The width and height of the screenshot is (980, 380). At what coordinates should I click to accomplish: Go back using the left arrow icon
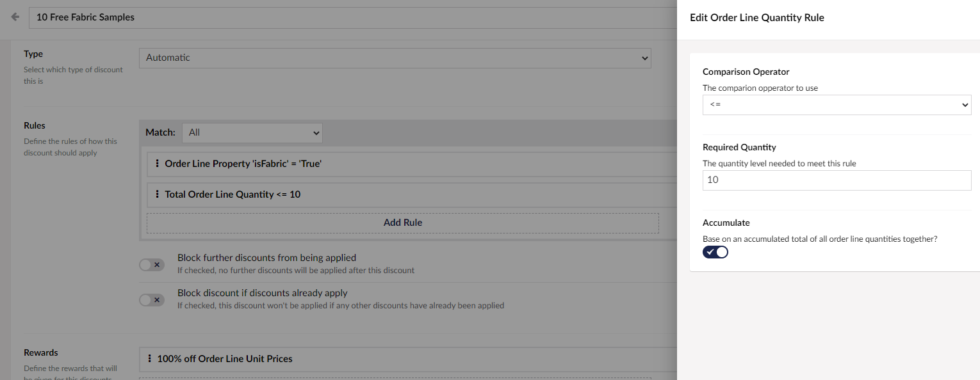(15, 17)
